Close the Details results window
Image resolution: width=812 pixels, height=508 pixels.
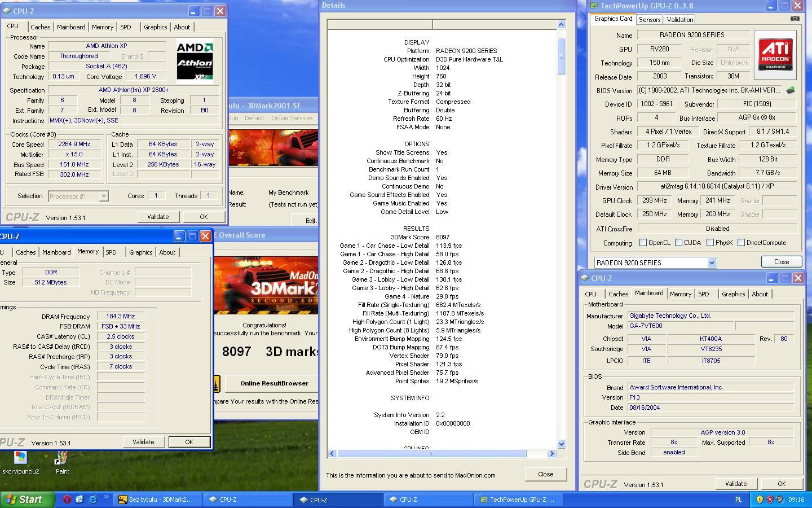(x=545, y=474)
